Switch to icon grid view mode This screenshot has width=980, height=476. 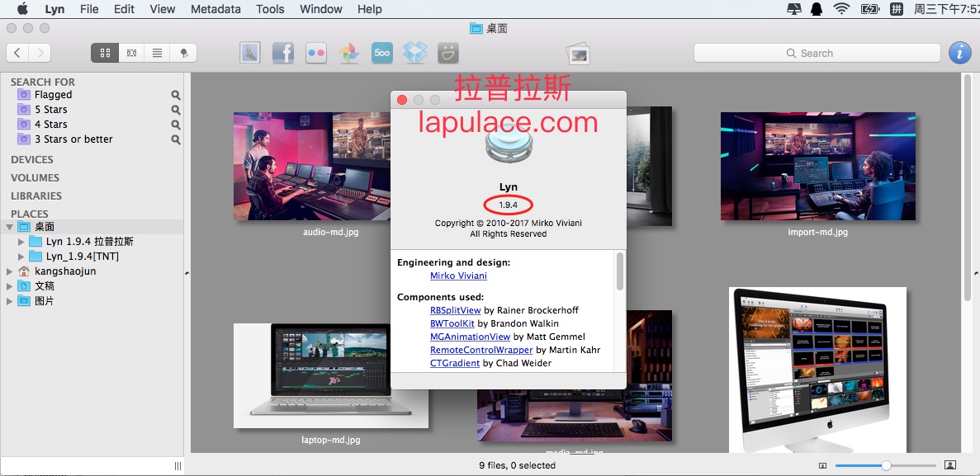tap(105, 53)
